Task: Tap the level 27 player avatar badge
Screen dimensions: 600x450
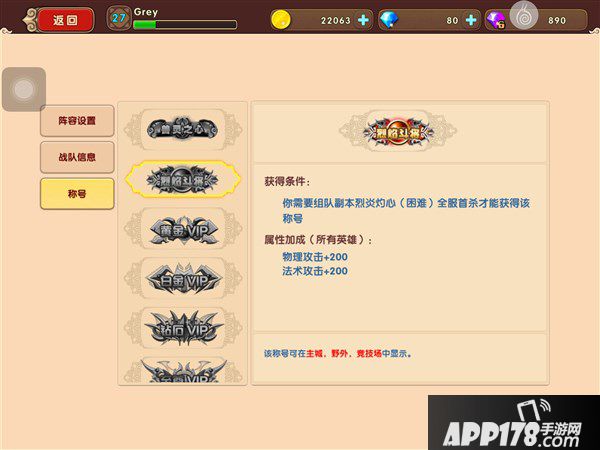Action: click(118, 18)
